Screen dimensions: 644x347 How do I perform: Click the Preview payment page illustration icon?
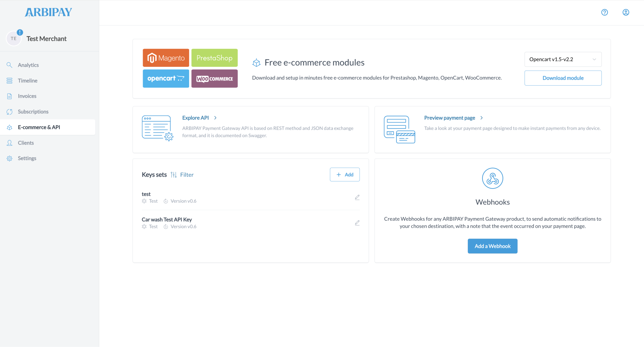click(399, 129)
